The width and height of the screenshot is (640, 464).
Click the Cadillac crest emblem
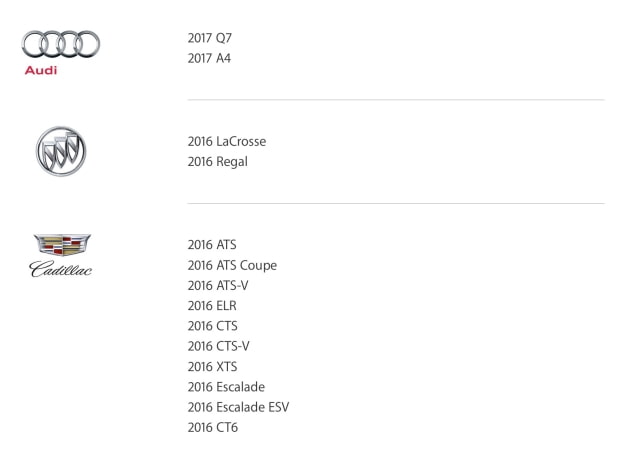point(62,245)
